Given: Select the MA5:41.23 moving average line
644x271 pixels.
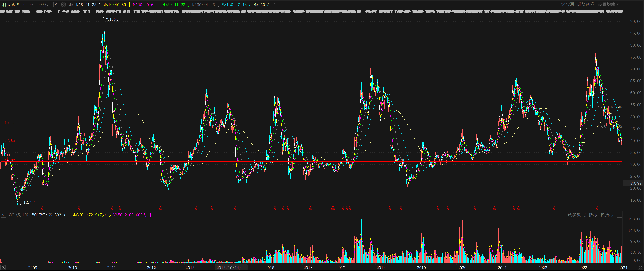Looking at the screenshot, I should [x=86, y=5].
